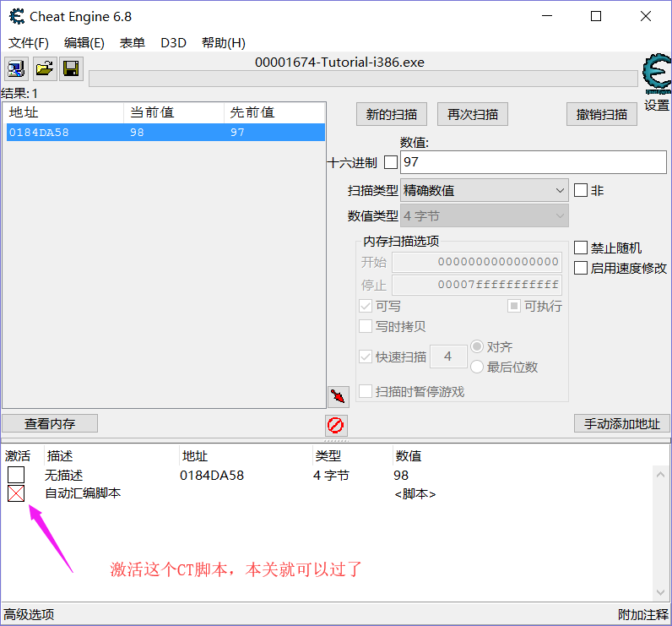Expand the 数值类型 dropdown

(x=485, y=215)
